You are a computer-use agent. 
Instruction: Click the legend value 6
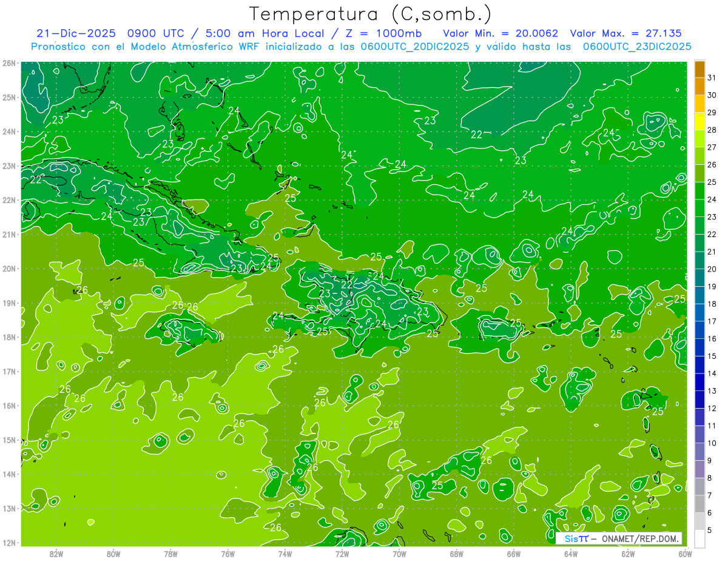710,512
